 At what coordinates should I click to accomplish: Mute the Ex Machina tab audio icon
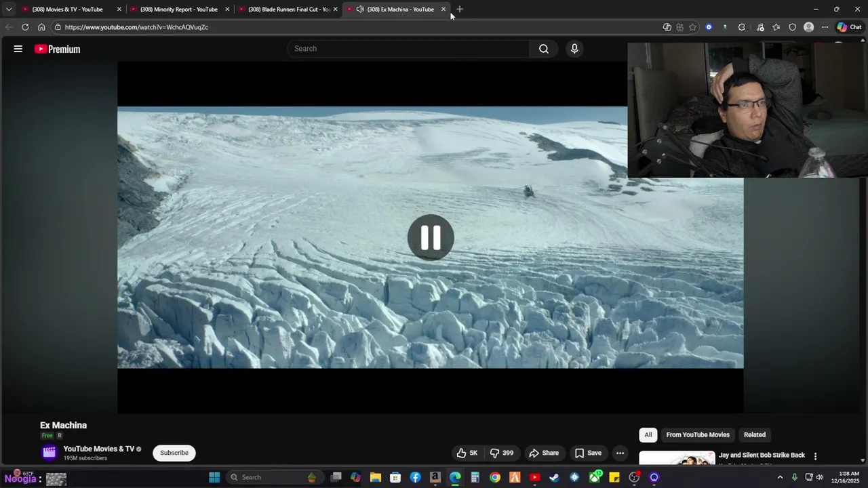coord(360,9)
